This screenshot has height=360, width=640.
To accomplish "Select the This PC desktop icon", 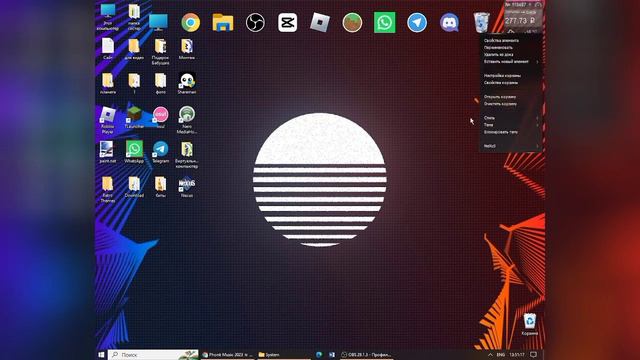I will click(108, 18).
